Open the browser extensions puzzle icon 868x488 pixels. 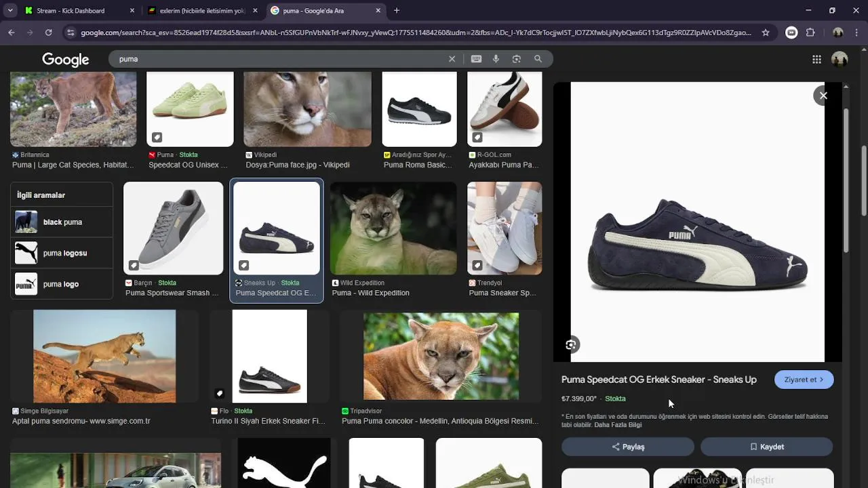(810, 32)
